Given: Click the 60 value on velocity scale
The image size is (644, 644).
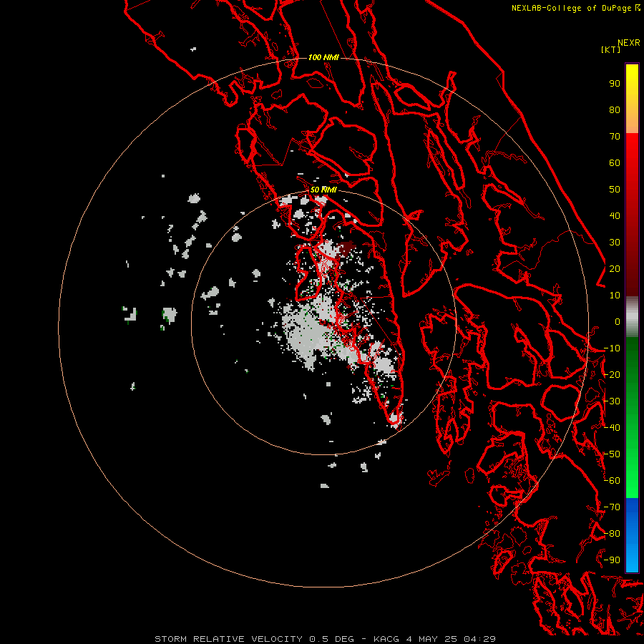Looking at the screenshot, I should tap(615, 162).
